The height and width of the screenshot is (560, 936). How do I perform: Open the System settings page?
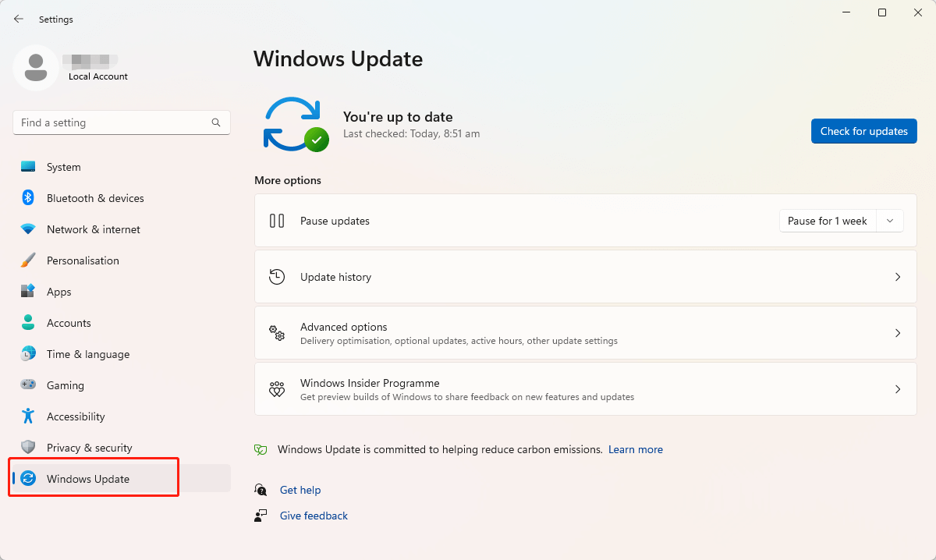122,167
